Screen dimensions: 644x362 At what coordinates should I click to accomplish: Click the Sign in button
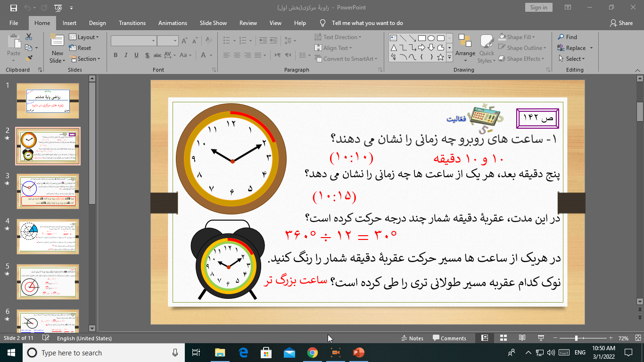coord(538,8)
